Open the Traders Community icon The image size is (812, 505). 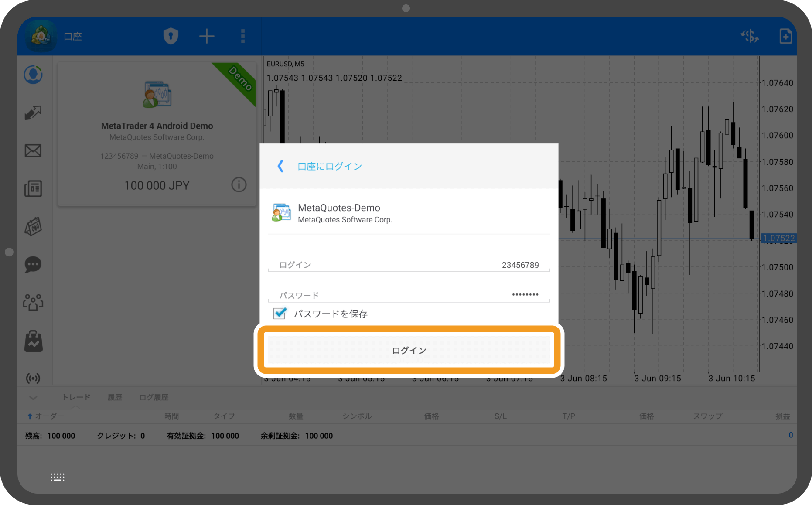coord(33,302)
